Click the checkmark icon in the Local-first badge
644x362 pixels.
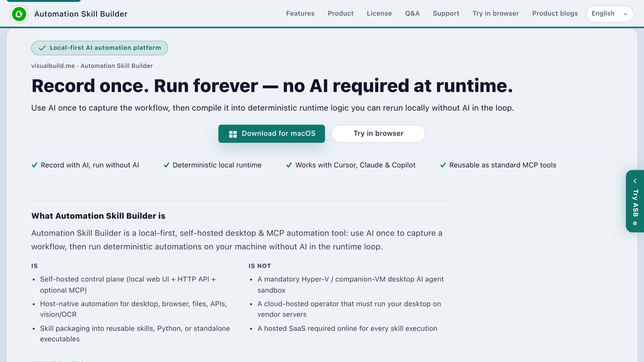42,48
